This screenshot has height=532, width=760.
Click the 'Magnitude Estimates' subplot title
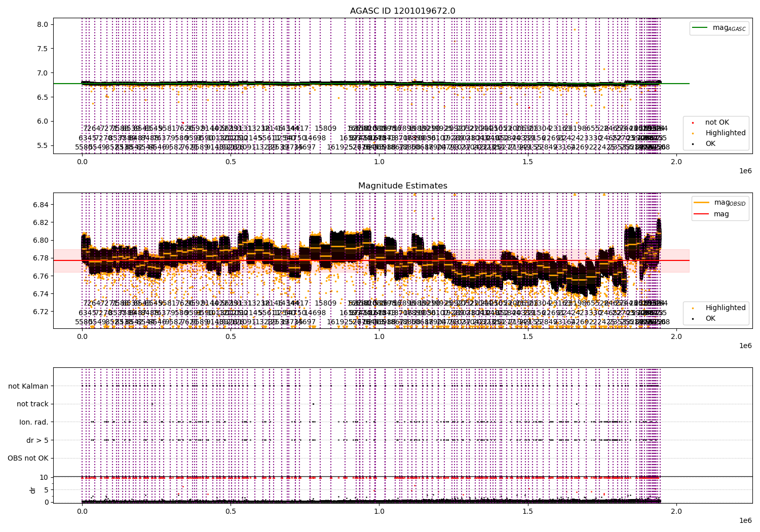click(x=403, y=186)
